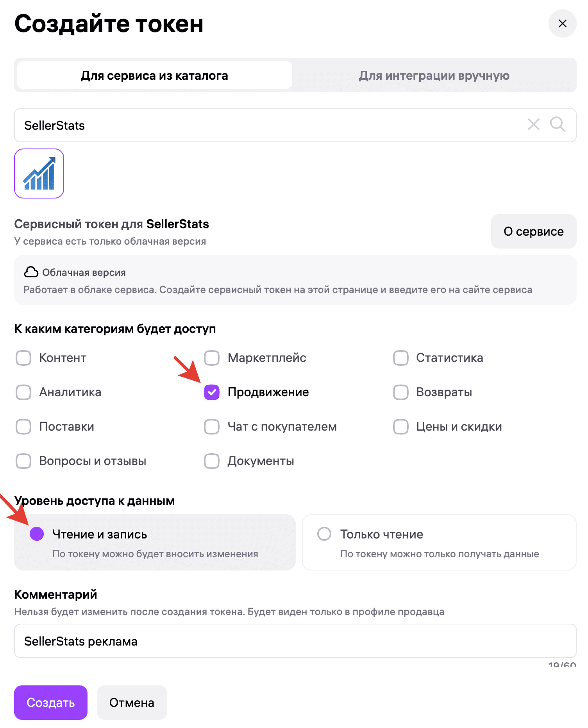Uncheck the Продвижение category
The image size is (588, 728).
211,392
